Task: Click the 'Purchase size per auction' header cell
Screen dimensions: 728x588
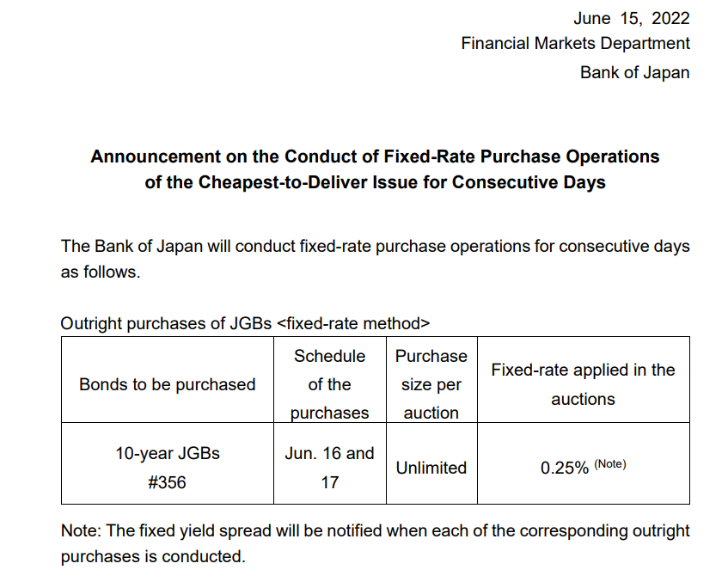Action: tap(431, 384)
